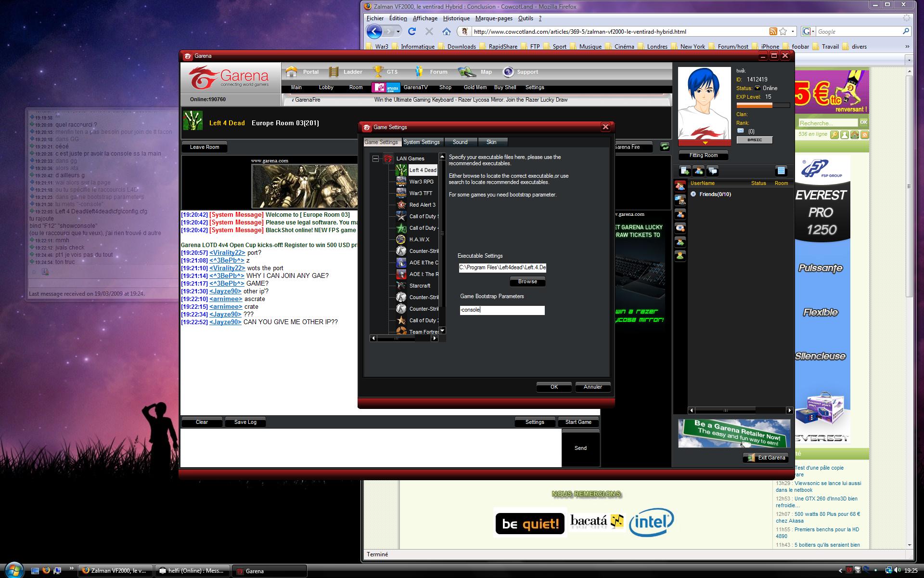Image resolution: width=924 pixels, height=578 pixels.
Task: Click the mail envelope icon in profile panel
Action: point(740,131)
